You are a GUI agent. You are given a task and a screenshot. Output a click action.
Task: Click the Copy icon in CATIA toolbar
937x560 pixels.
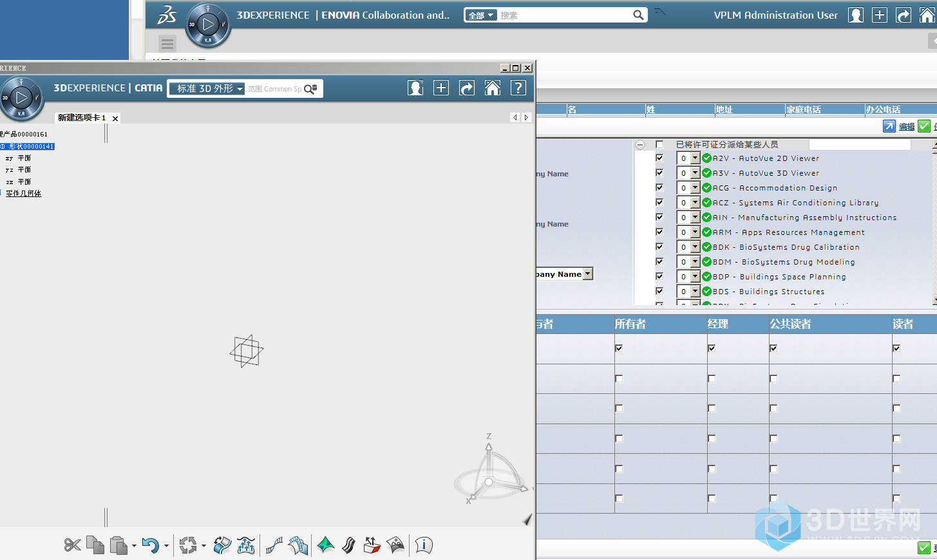tap(95, 545)
